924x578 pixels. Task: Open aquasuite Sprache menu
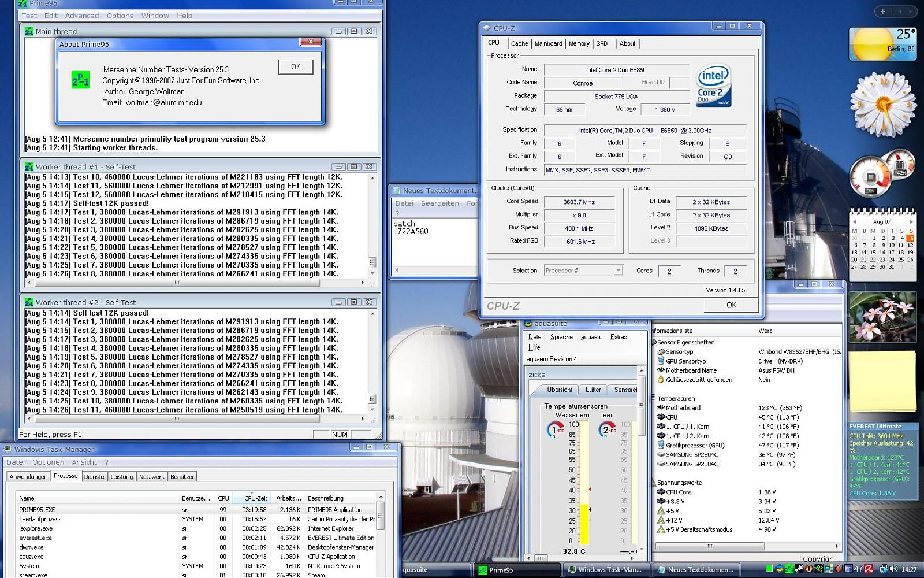[x=561, y=337]
